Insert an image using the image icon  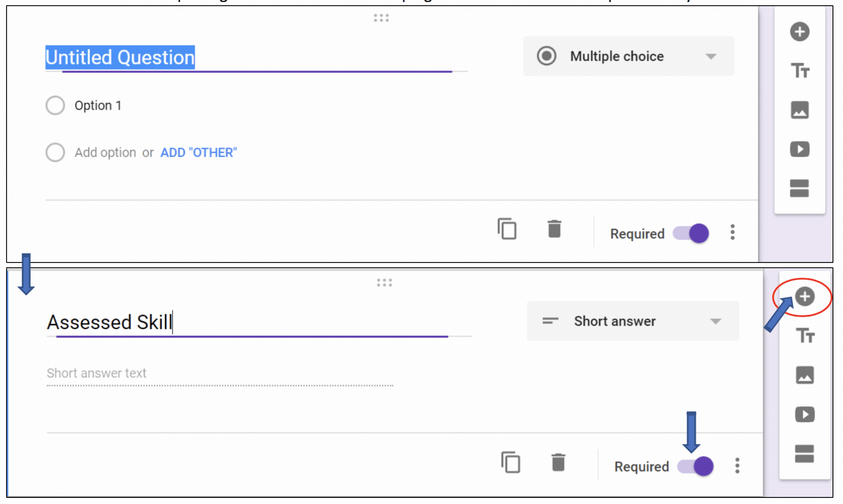(x=800, y=110)
